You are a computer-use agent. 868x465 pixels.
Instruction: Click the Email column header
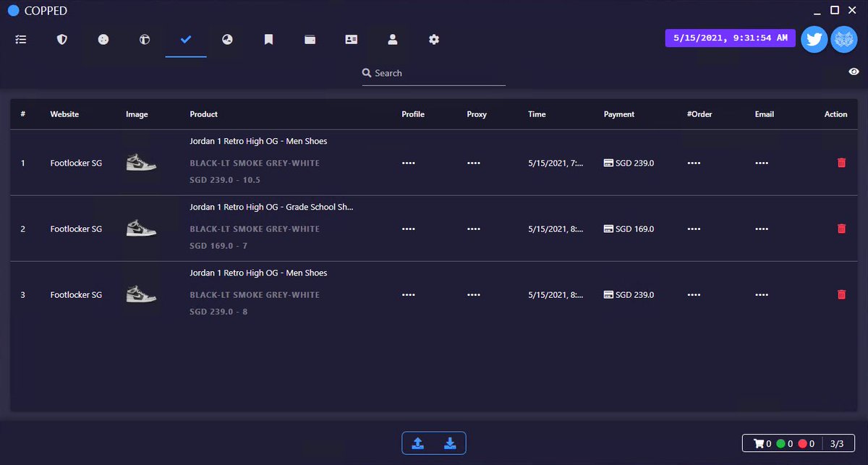point(764,114)
